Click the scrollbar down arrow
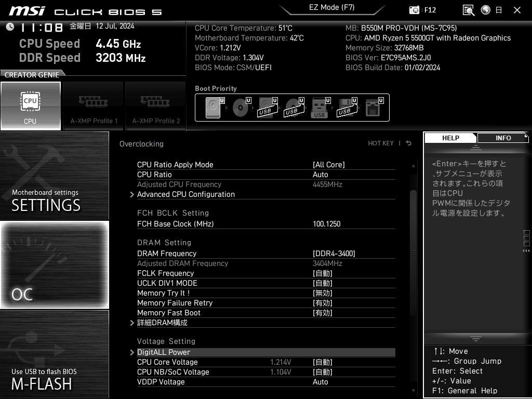This screenshot has height=399, width=532. click(413, 391)
